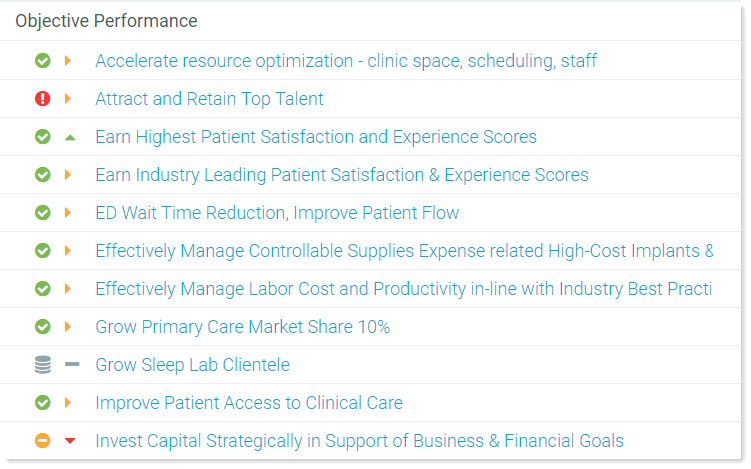The height and width of the screenshot is (469, 751).
Task: Click green check icon beside ED Wait Time Reduction
Action: (42, 213)
